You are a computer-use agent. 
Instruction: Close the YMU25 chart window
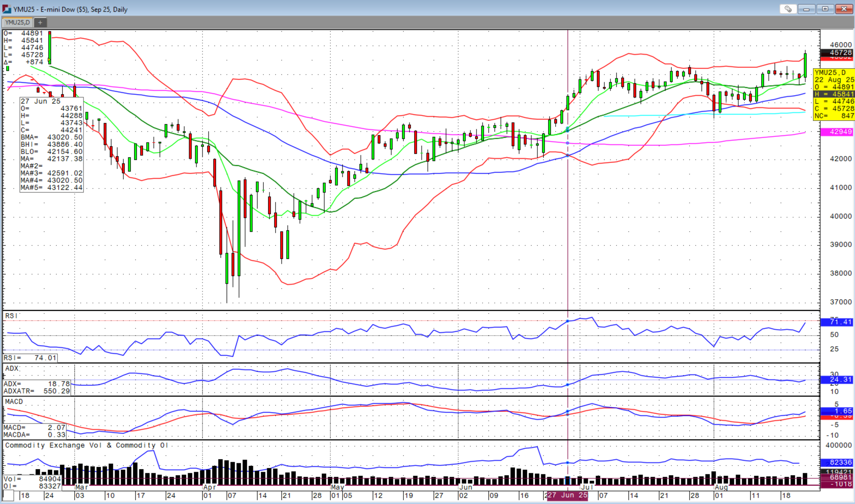(x=844, y=9)
